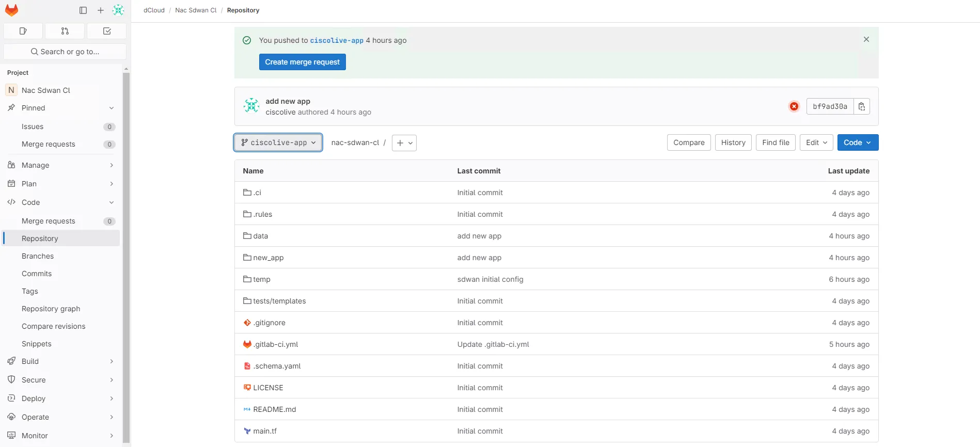Expand the Build menu section
The width and height of the screenshot is (980, 447).
(x=112, y=361)
